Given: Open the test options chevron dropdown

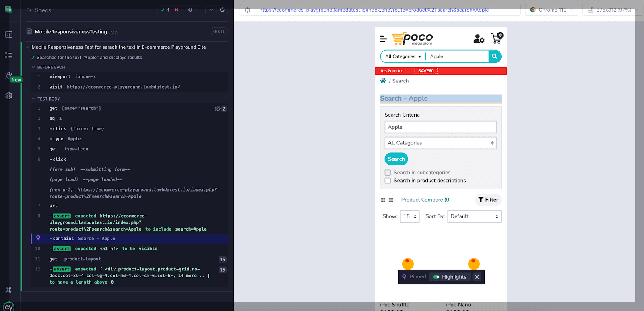Looking at the screenshot, I should pos(211,10).
